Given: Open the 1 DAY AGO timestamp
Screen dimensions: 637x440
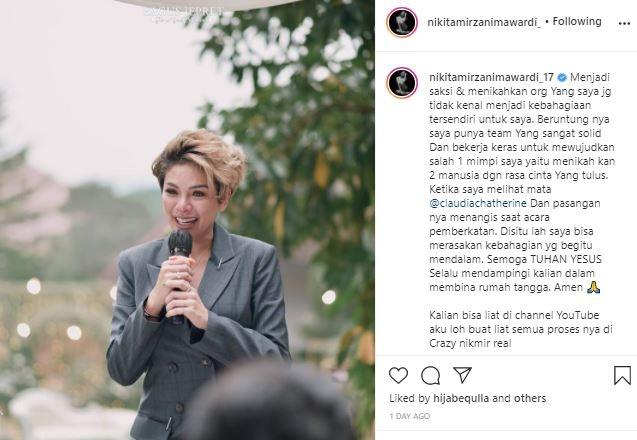Looking at the screenshot, I should 410,416.
